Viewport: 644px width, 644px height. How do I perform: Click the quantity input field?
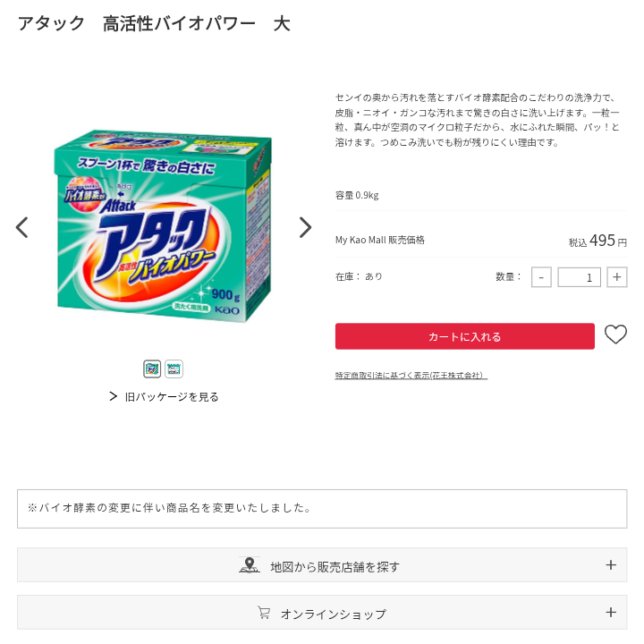tap(579, 277)
